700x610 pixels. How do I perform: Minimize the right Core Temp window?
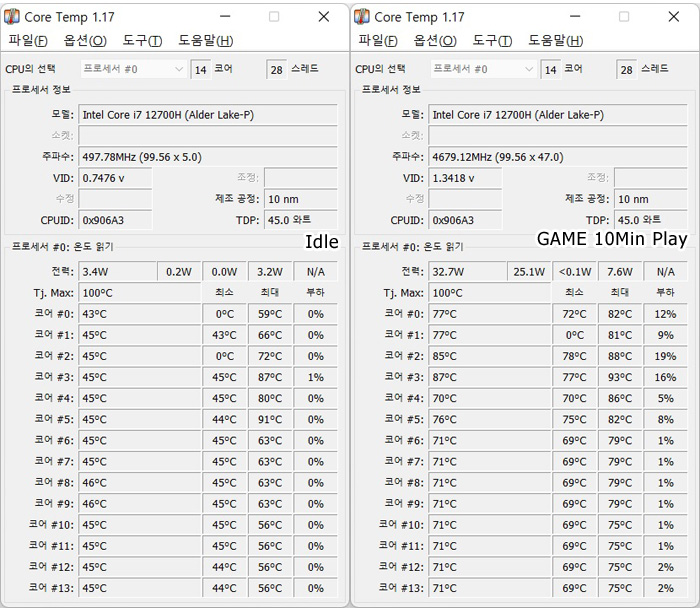click(x=575, y=17)
